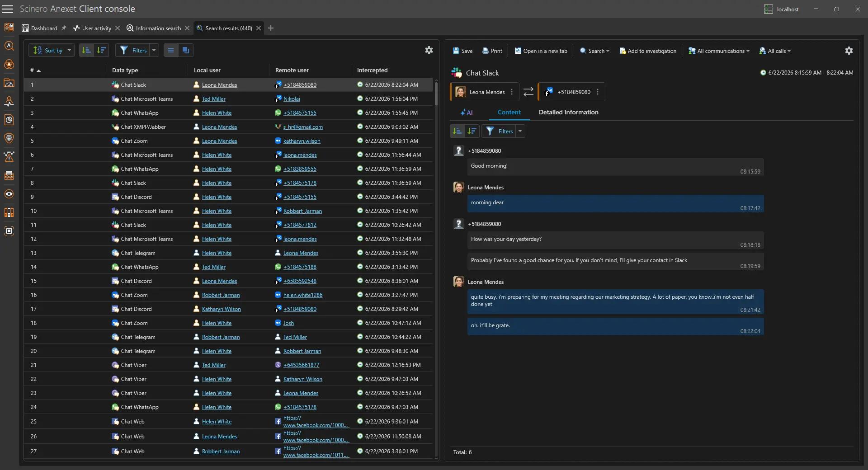
Task: Switch to the Information search tab
Action: pos(154,28)
